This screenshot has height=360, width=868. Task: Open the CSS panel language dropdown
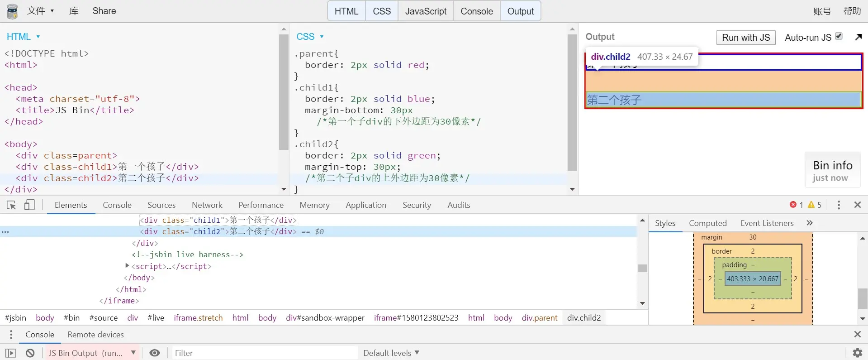point(310,37)
